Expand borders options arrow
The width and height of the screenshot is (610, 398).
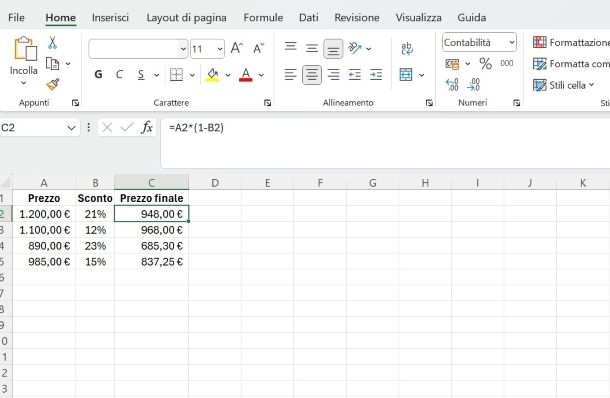[192, 75]
